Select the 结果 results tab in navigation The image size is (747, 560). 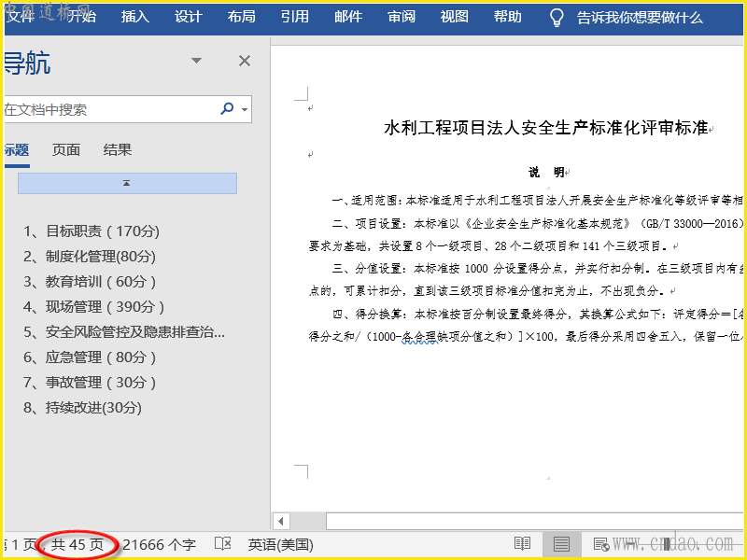click(x=118, y=150)
